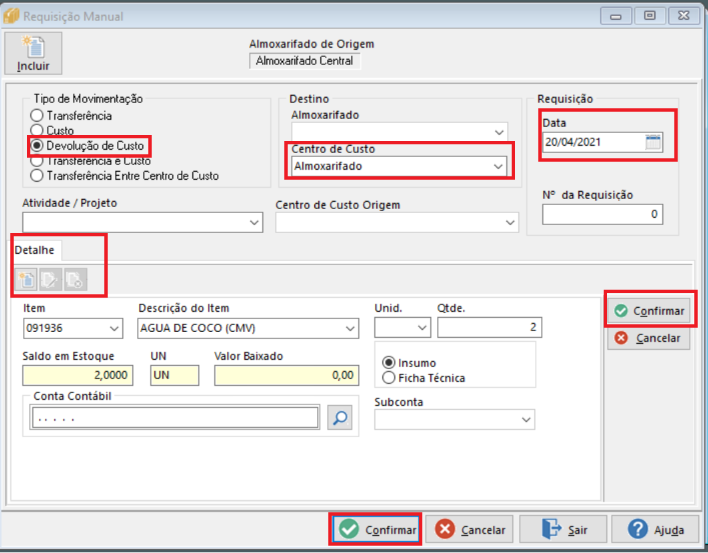Viewport: 708px width, 553px height.
Task: Click the bottom Cancelar button
Action: (x=469, y=529)
